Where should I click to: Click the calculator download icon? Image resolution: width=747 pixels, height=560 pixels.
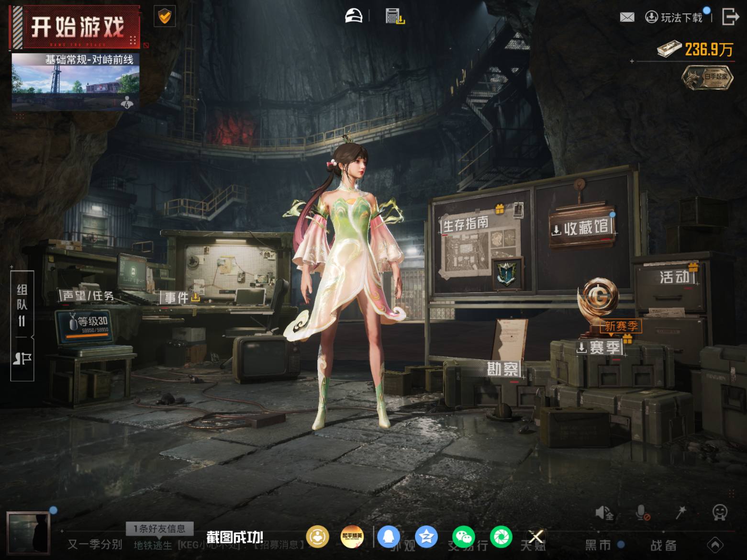[395, 16]
